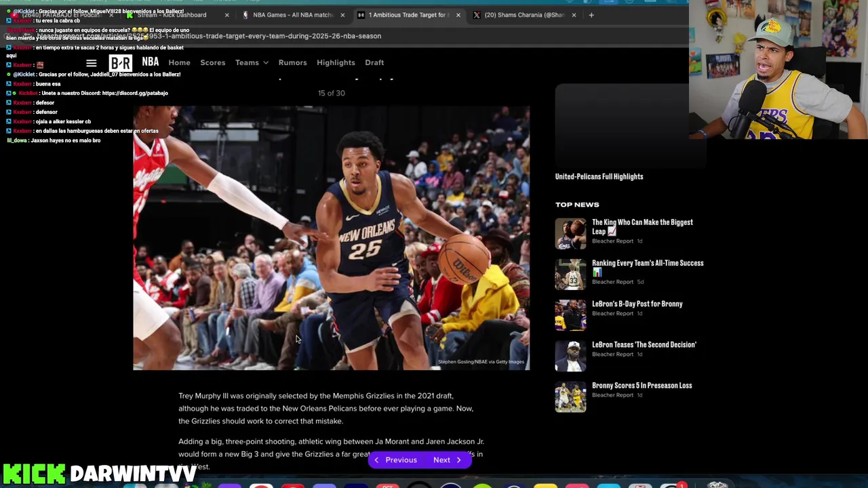This screenshot has width=868, height=488.
Task: Open United-Pelicans Full Highlights link
Action: click(x=599, y=177)
